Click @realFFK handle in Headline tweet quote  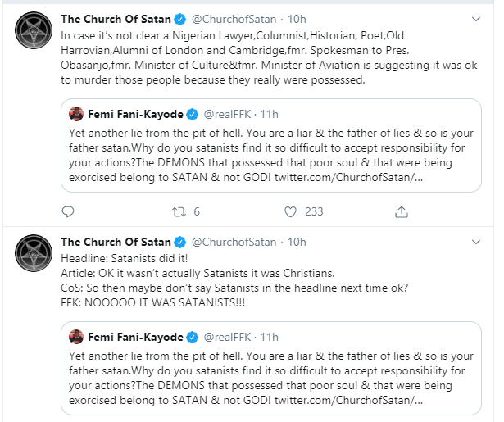pyautogui.click(x=229, y=337)
